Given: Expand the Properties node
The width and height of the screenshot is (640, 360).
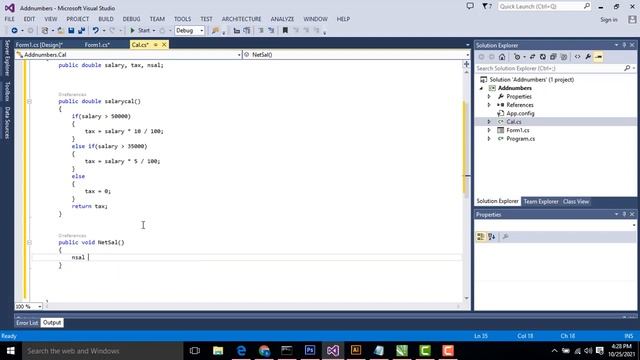Looking at the screenshot, I should click(489, 97).
